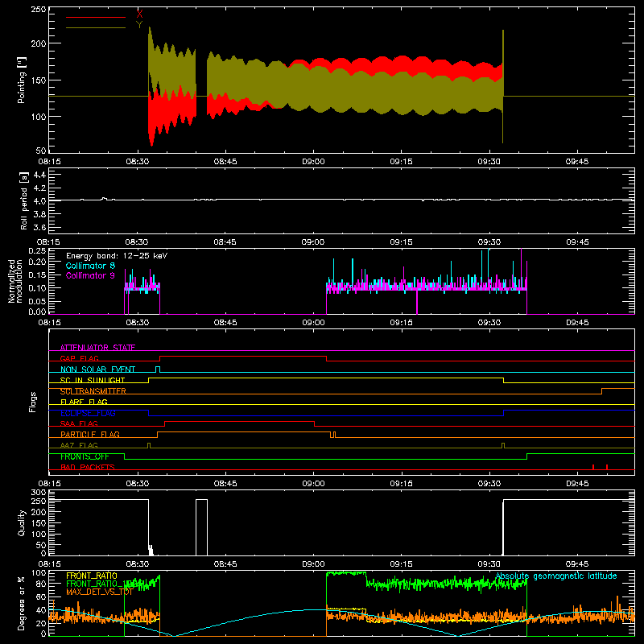The height and width of the screenshot is (644, 644).
Task: Click the 3.6 tick on the Roll period axis
Action: [39, 227]
